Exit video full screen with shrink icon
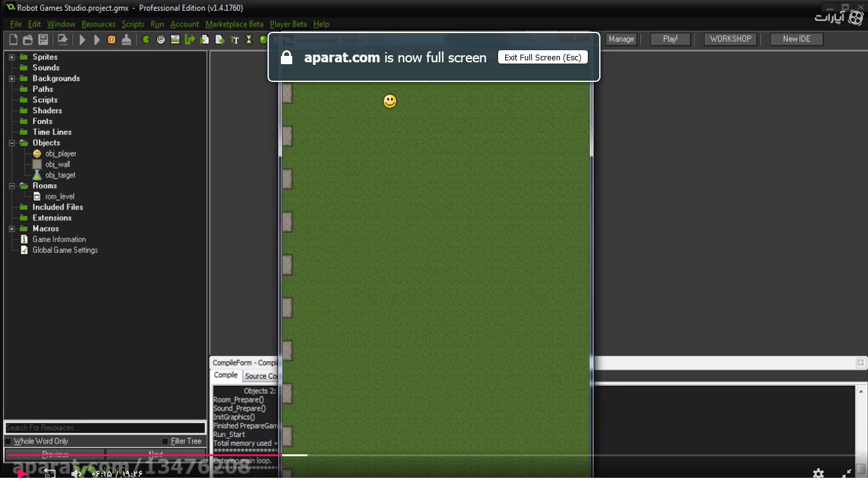The height and width of the screenshot is (488, 868). tap(846, 473)
